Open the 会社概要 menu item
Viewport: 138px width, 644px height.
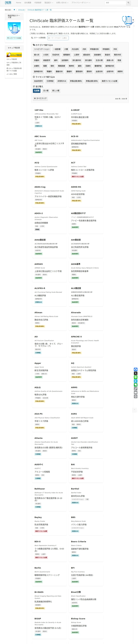(x=28, y=3)
